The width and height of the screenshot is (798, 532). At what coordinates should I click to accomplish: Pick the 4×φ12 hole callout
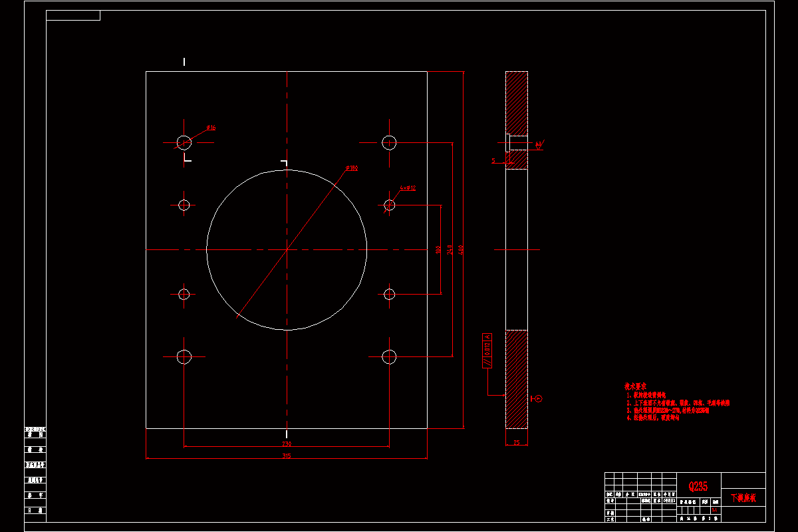[x=408, y=188]
